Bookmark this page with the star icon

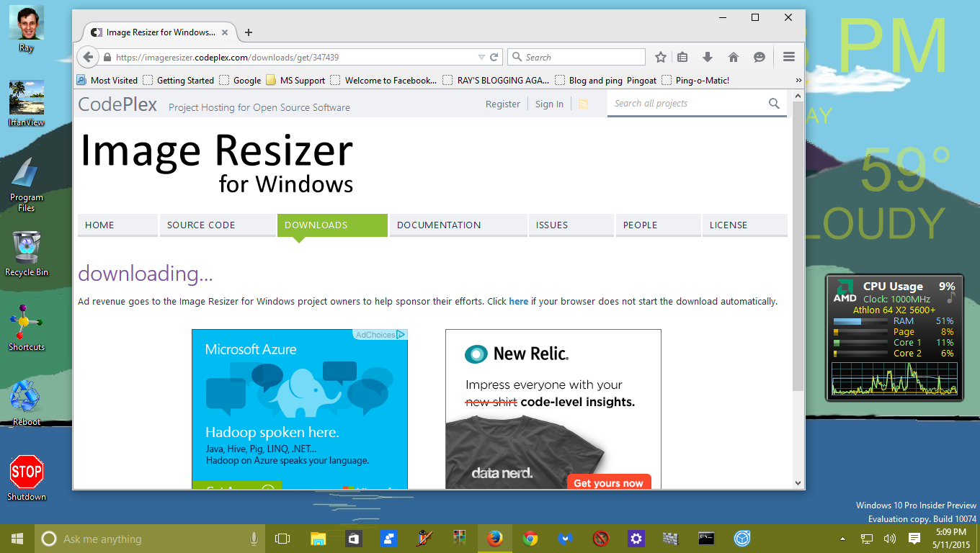(x=659, y=56)
